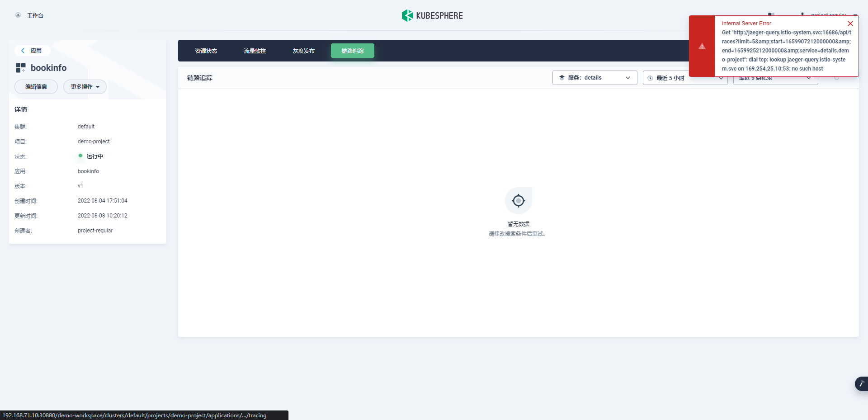Click the 链路追踪 panel heading
The width and height of the screenshot is (868, 420).
pos(200,78)
